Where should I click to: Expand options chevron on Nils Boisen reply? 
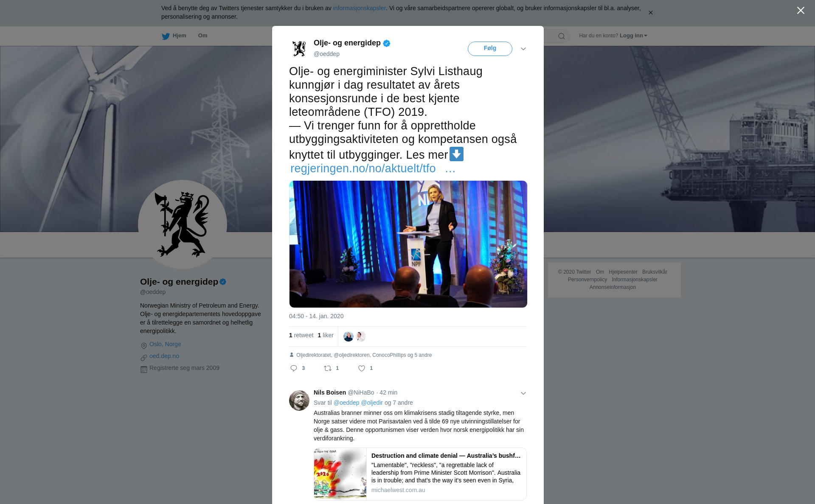coord(523,393)
